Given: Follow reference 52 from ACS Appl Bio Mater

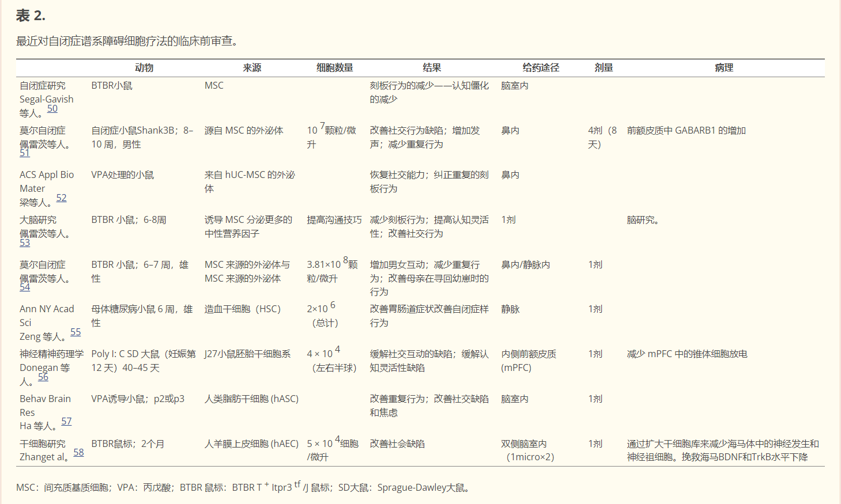Looking at the screenshot, I should point(61,198).
